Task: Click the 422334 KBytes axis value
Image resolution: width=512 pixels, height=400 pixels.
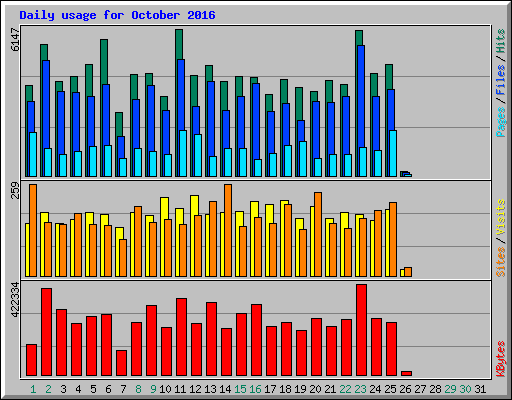Action: tap(16, 299)
